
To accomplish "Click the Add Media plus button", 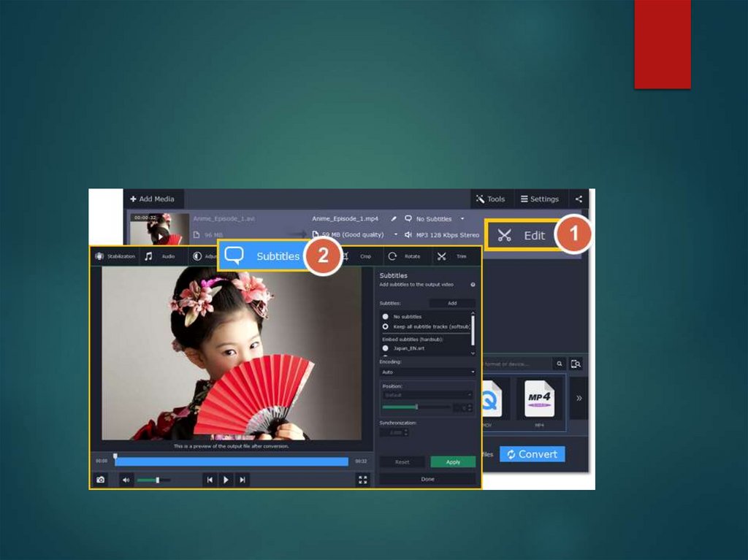I will point(152,199).
